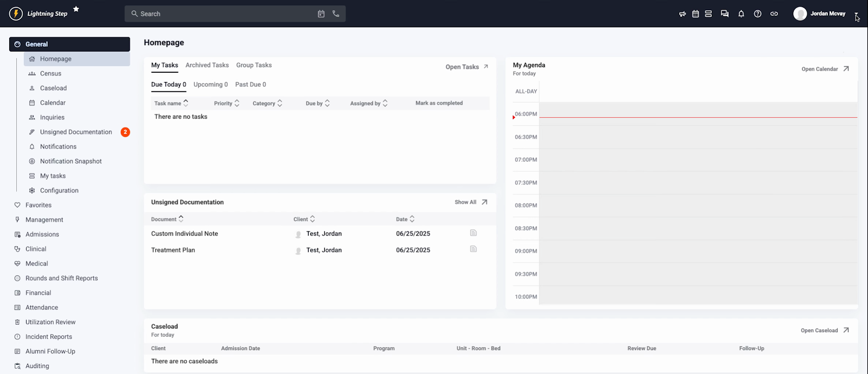
Task: Sort unsigned documents by Date column
Action: coord(405,219)
